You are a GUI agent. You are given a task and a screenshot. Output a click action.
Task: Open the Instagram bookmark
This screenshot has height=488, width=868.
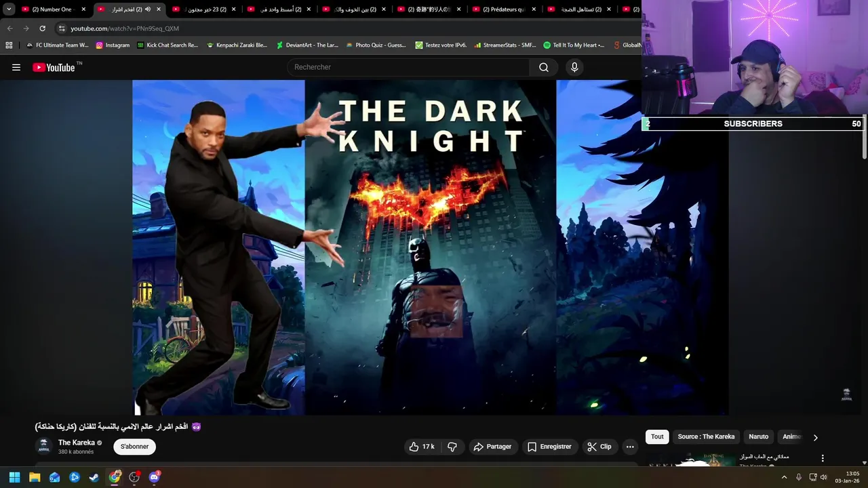[x=113, y=45]
